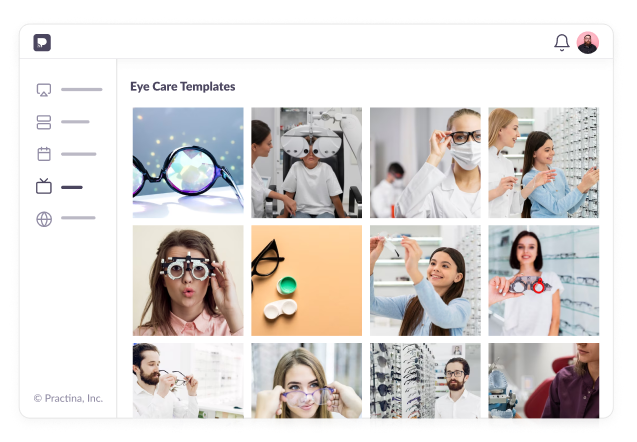
Task: Click the Practina logo icon
Action: click(42, 42)
